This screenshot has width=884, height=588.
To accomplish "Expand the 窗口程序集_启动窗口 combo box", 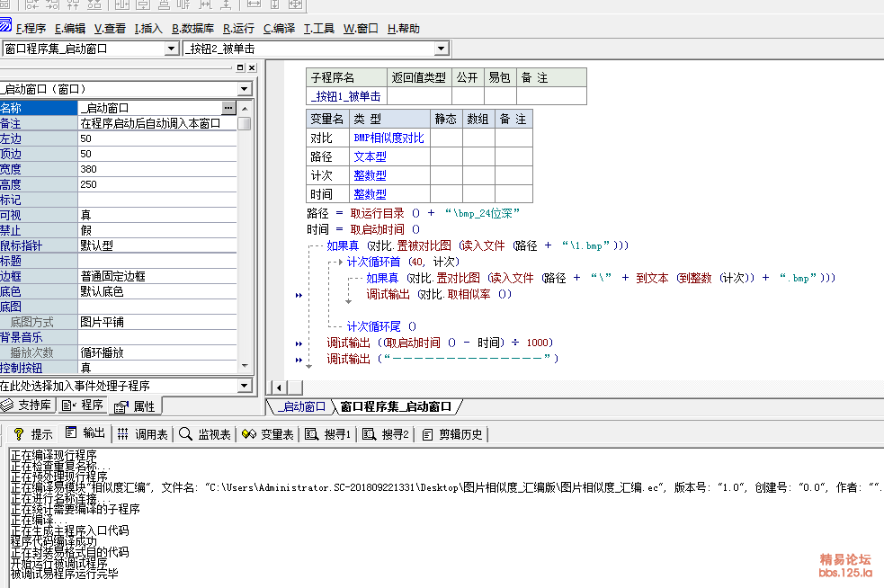I will tap(172, 49).
